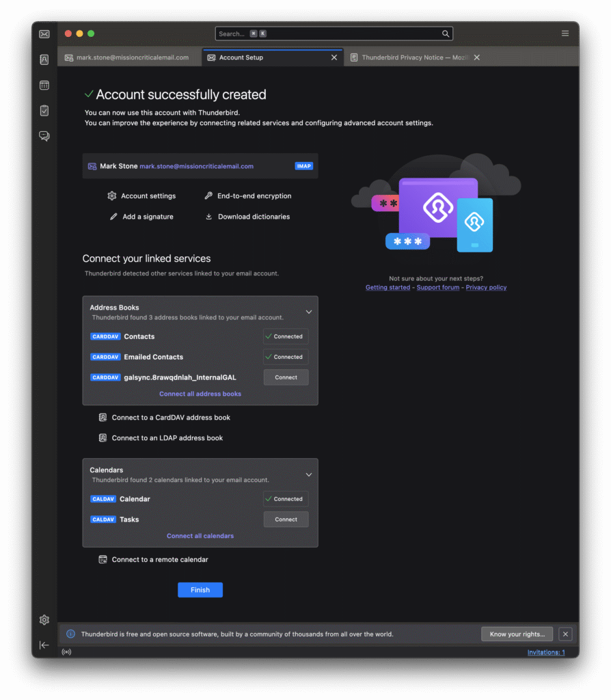
Task: Close the Thunderbird Privacy Notice tab
Action: 476,57
